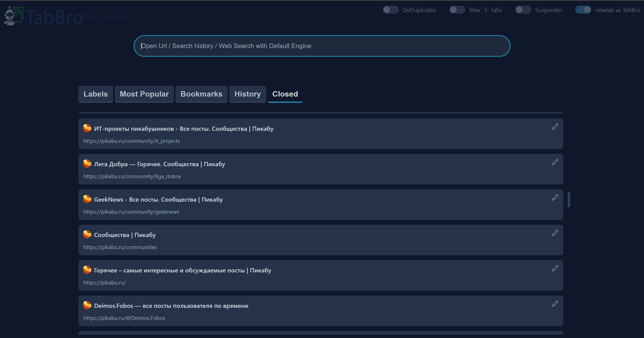Click URL https://pikabu.ru/communities
The height and width of the screenshot is (338, 644).
[120, 247]
